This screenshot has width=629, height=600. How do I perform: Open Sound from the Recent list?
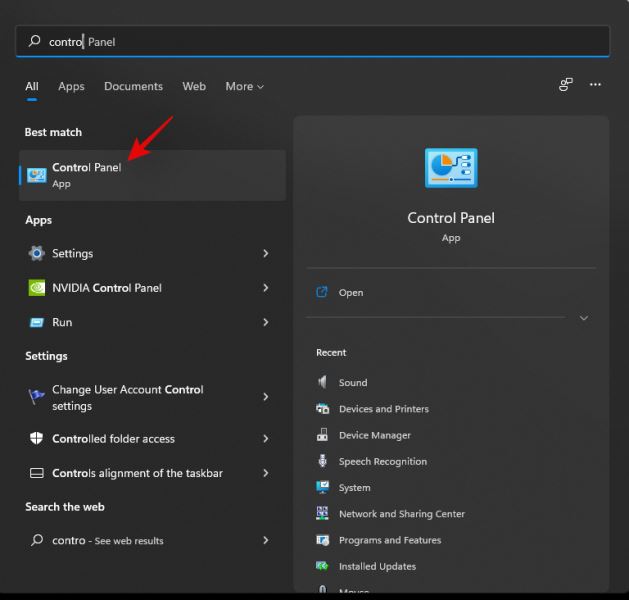pyautogui.click(x=352, y=382)
